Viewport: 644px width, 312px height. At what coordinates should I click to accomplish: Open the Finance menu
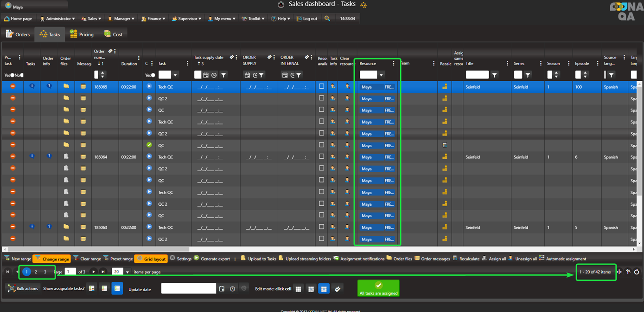point(153,19)
